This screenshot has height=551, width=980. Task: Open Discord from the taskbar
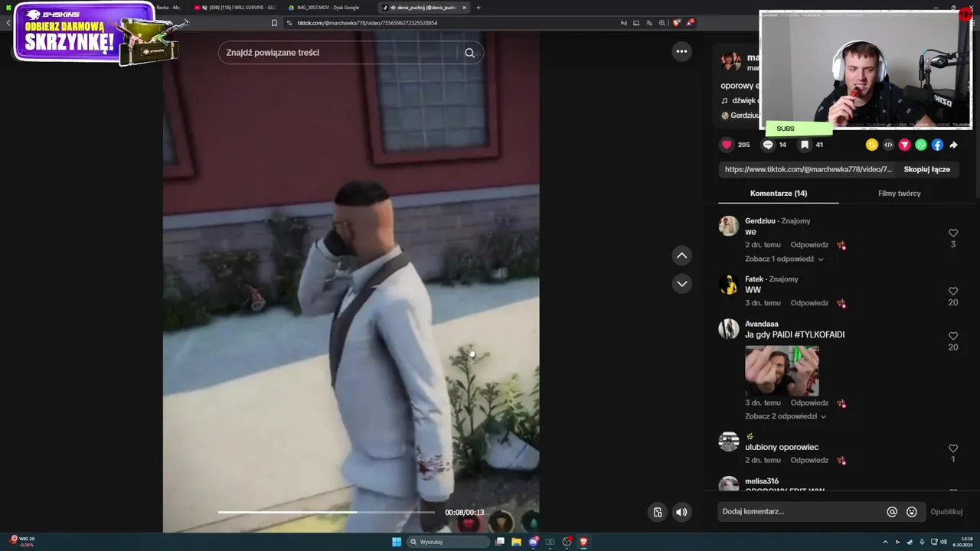coord(533,542)
